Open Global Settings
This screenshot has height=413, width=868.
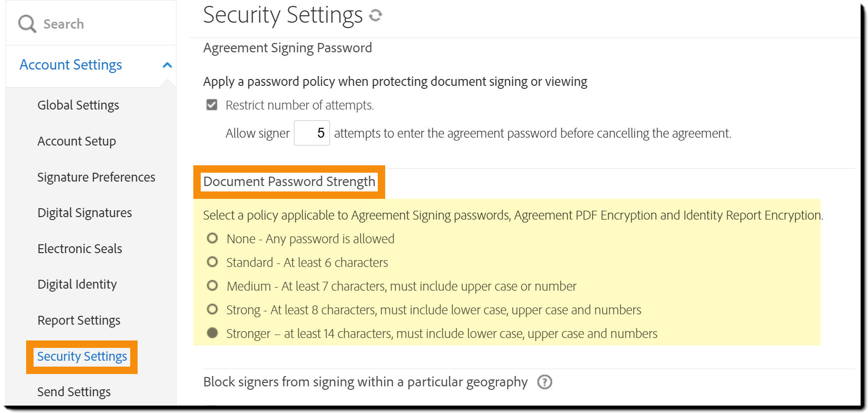tap(78, 105)
